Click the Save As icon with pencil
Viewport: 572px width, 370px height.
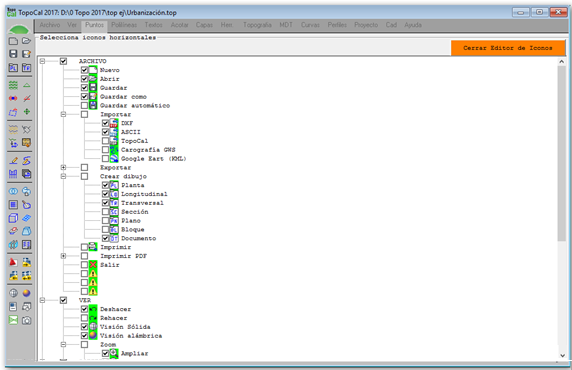26,54
